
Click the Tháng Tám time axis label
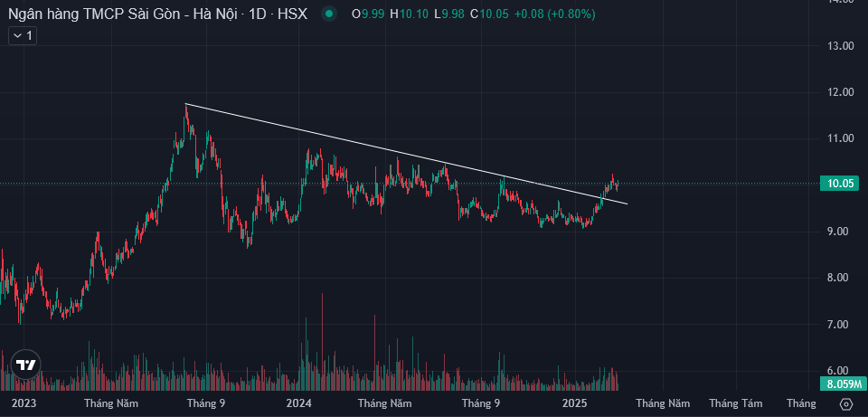[x=736, y=403]
